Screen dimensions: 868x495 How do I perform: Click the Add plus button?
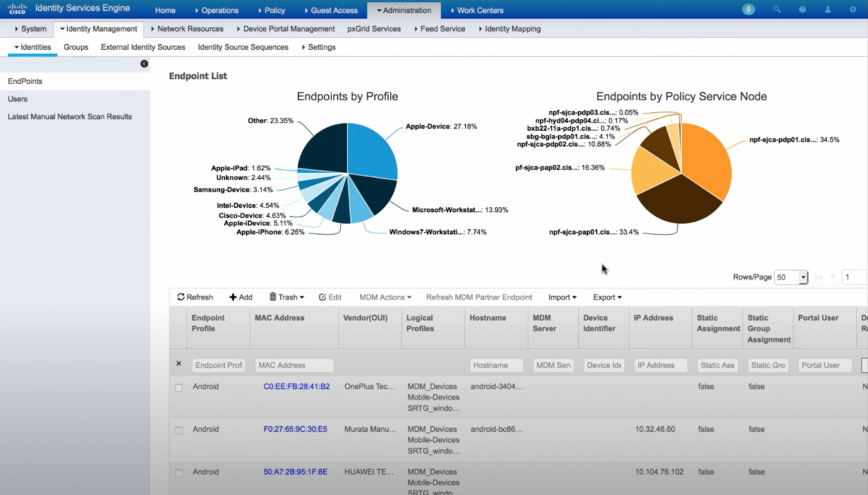[x=241, y=297]
